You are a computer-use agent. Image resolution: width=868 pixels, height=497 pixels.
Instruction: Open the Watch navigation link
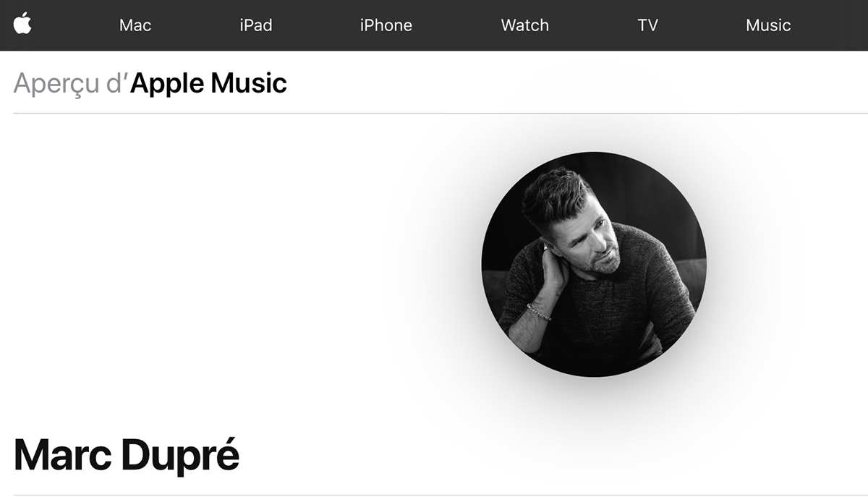(525, 25)
